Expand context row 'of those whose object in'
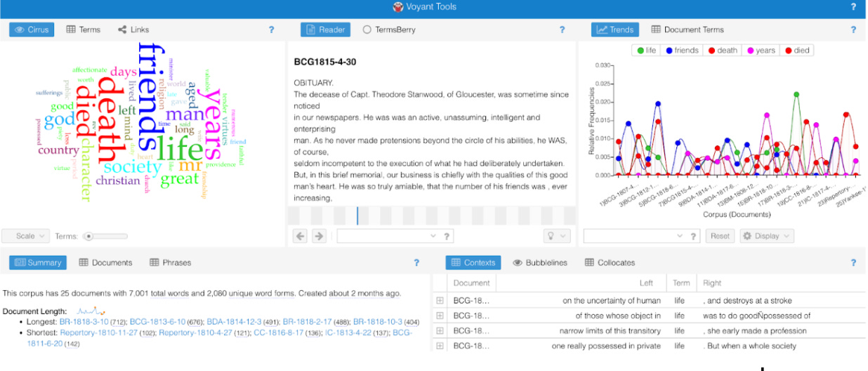 pyautogui.click(x=440, y=315)
